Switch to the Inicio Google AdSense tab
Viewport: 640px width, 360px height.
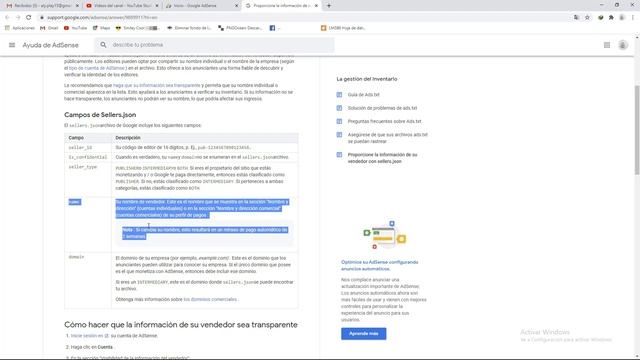tap(201, 6)
